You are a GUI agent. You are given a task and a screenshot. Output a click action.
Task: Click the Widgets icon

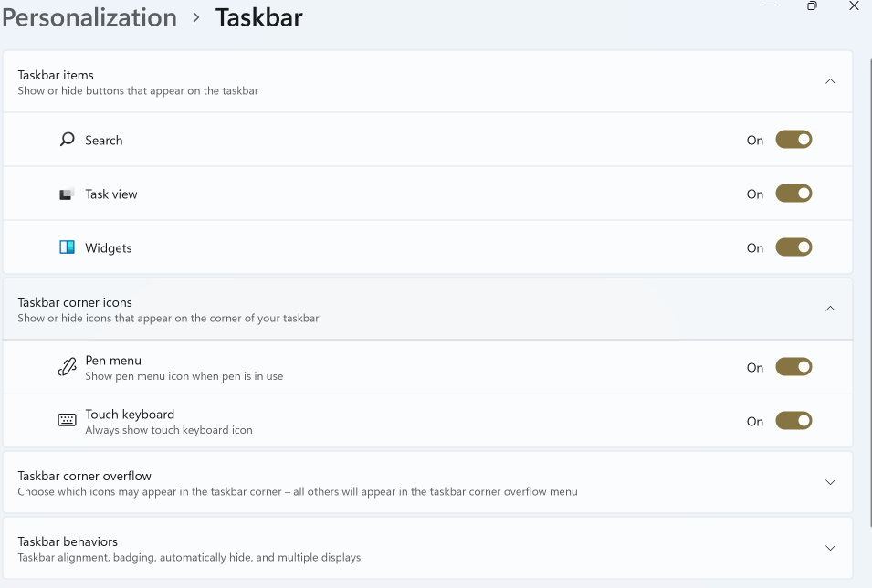(67, 247)
